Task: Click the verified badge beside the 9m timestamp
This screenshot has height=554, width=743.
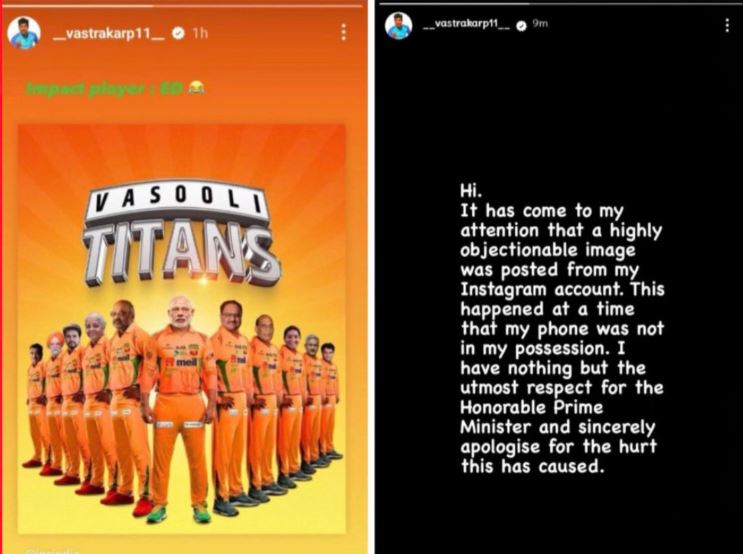Action: (521, 26)
